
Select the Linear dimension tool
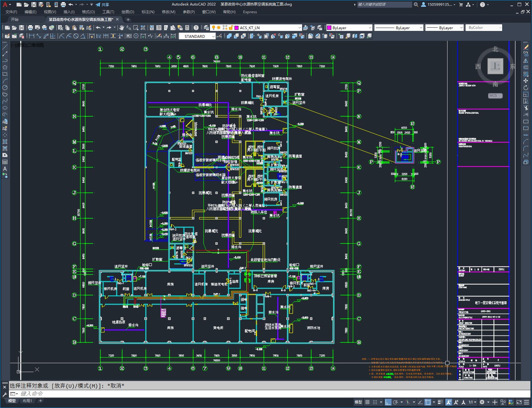[31, 36]
